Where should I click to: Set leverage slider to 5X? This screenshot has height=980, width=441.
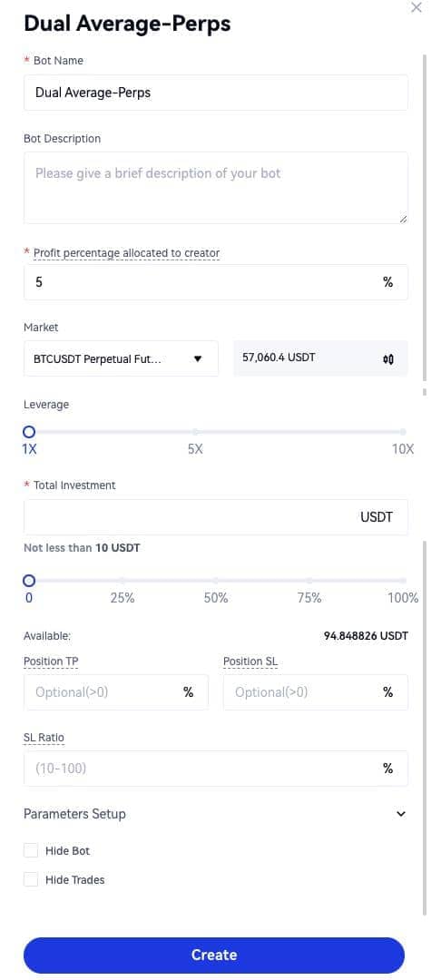[x=195, y=432]
